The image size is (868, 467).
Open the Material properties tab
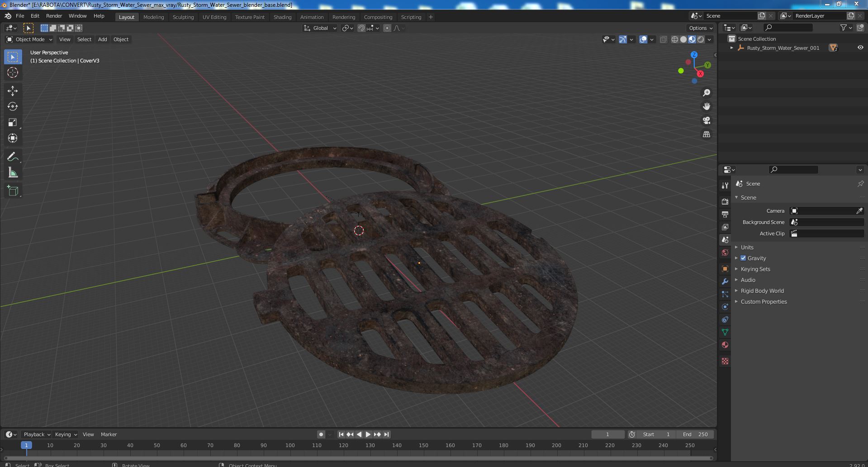(725, 345)
